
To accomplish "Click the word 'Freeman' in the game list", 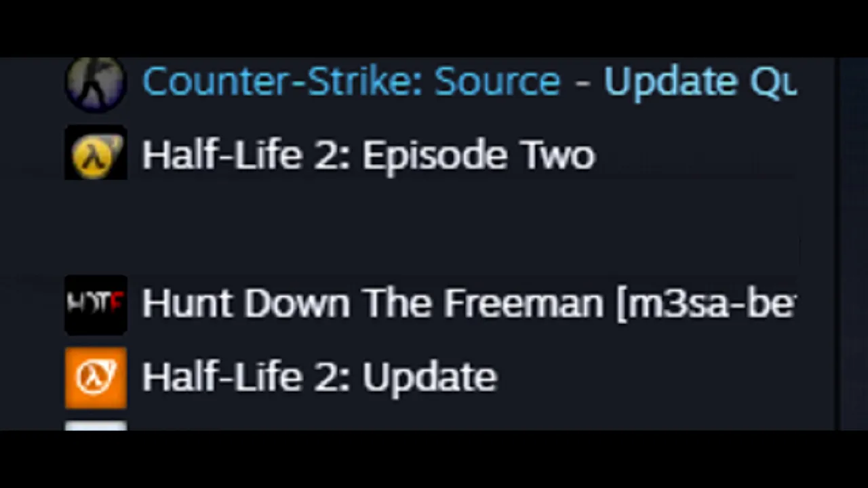I will 524,303.
